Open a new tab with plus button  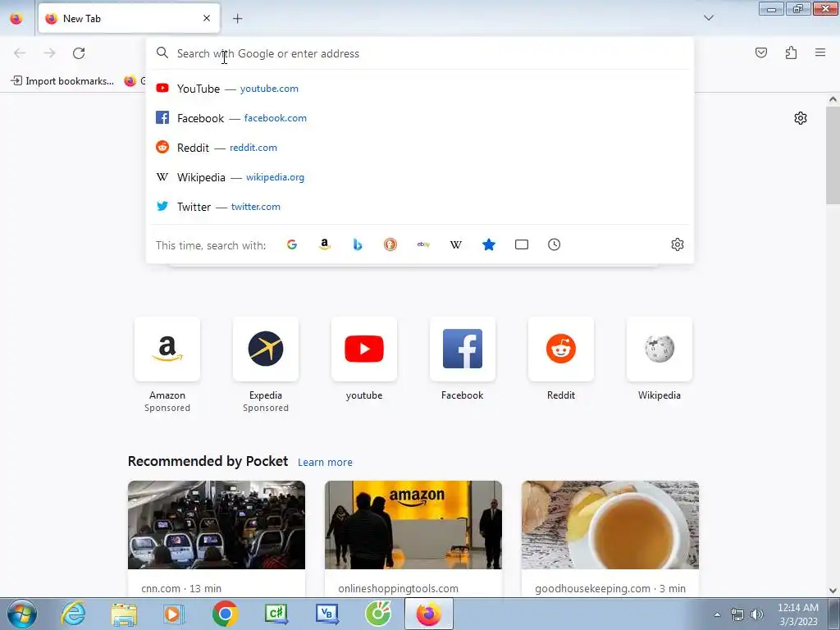pyautogui.click(x=237, y=19)
